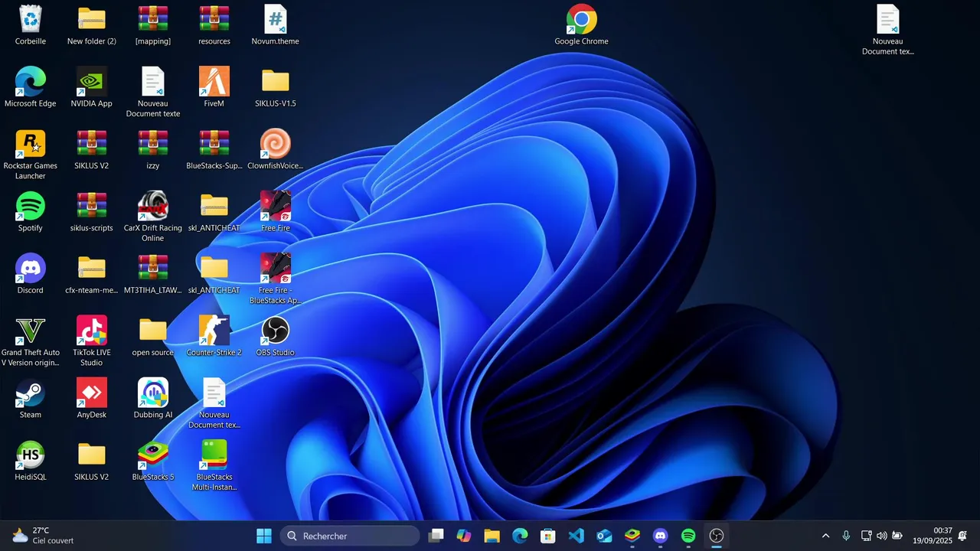
Task: Click the microphone tray icon
Action: point(846,536)
